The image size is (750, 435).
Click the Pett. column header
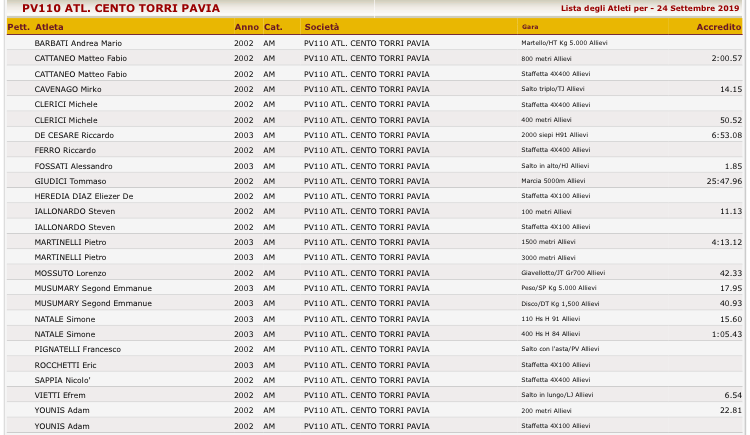[x=17, y=27]
